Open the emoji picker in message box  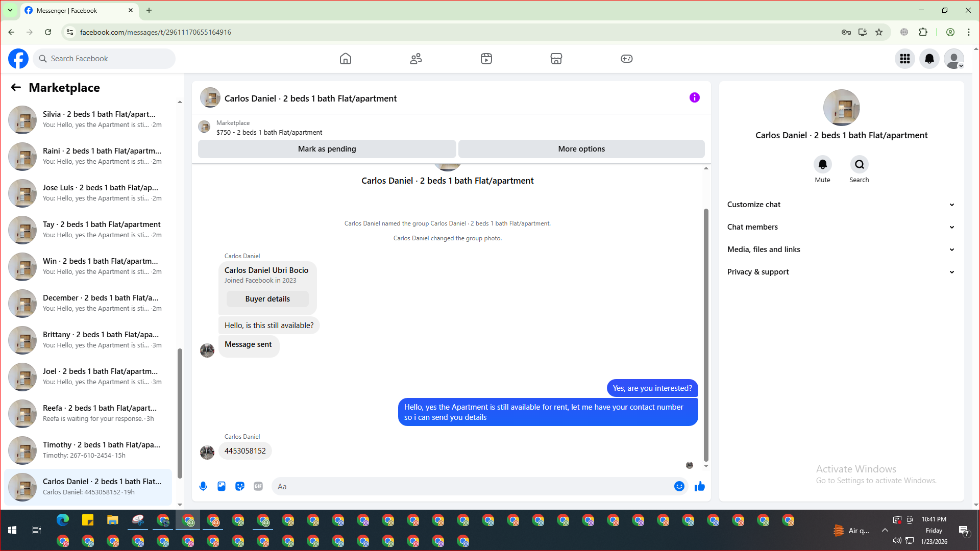679,486
